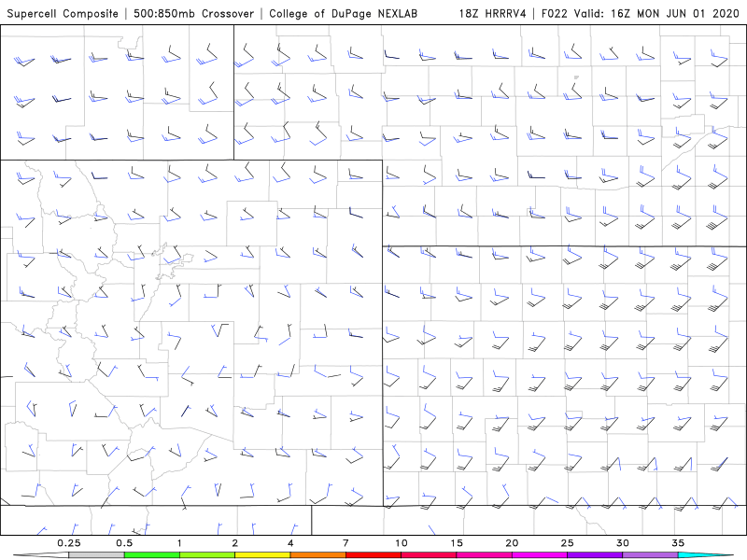The image size is (747, 560).
Task: Click the 0.5 color scale label
Action: pyautogui.click(x=124, y=543)
